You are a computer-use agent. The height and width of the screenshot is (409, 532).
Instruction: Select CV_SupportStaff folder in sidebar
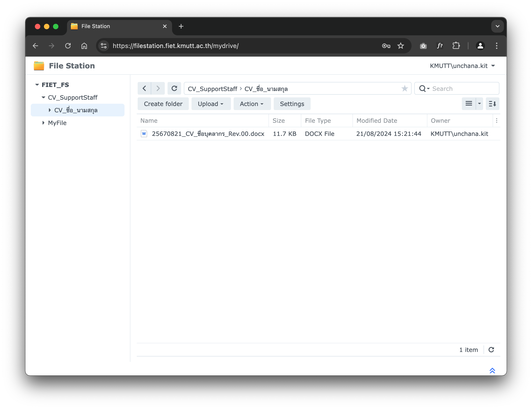72,97
